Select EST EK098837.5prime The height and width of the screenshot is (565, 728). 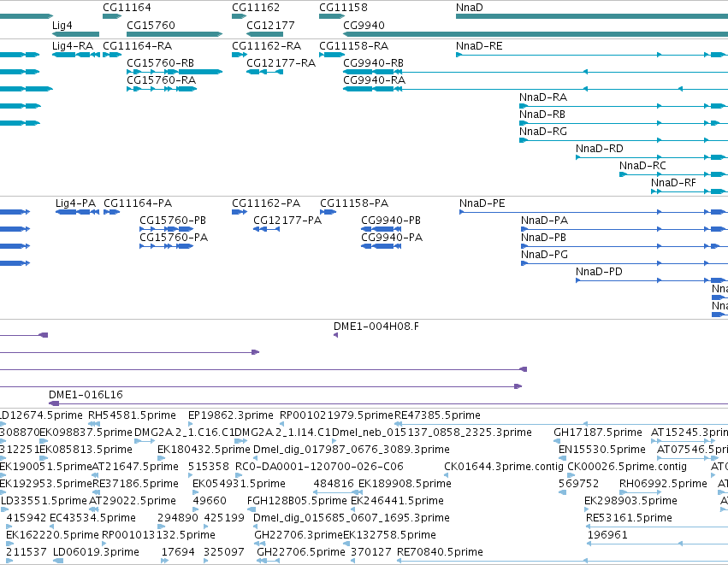(86, 433)
